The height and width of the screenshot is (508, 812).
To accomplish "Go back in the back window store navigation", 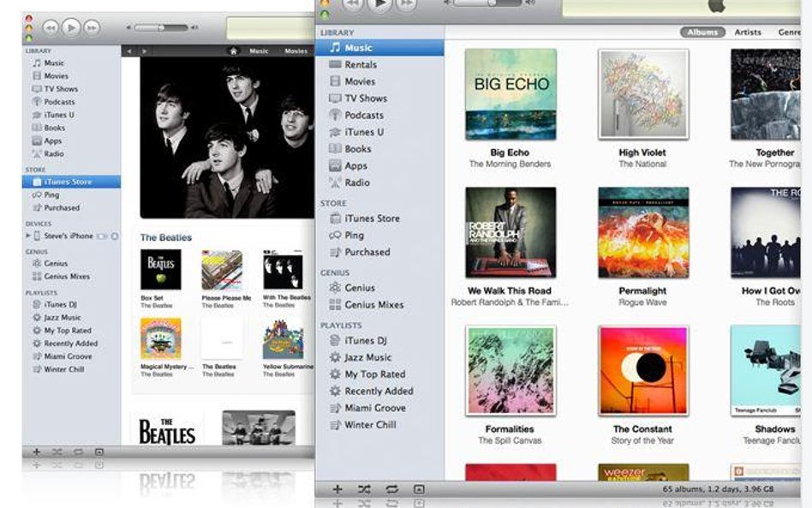I will (129, 51).
